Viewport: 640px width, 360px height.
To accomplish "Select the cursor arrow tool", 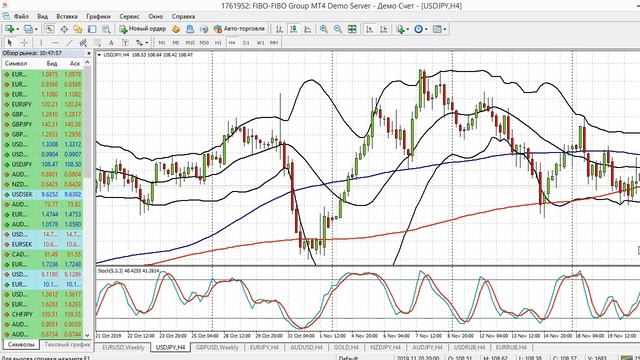I will 10,42.
